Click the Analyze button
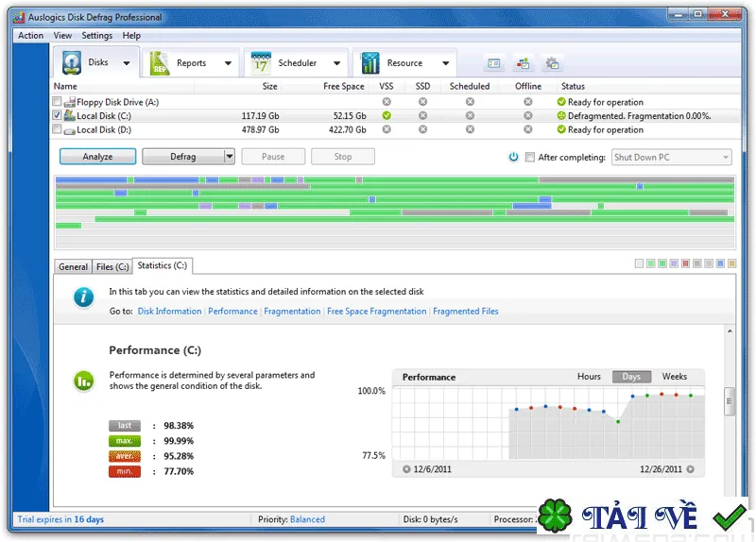This screenshot has width=756, height=542. (98, 157)
